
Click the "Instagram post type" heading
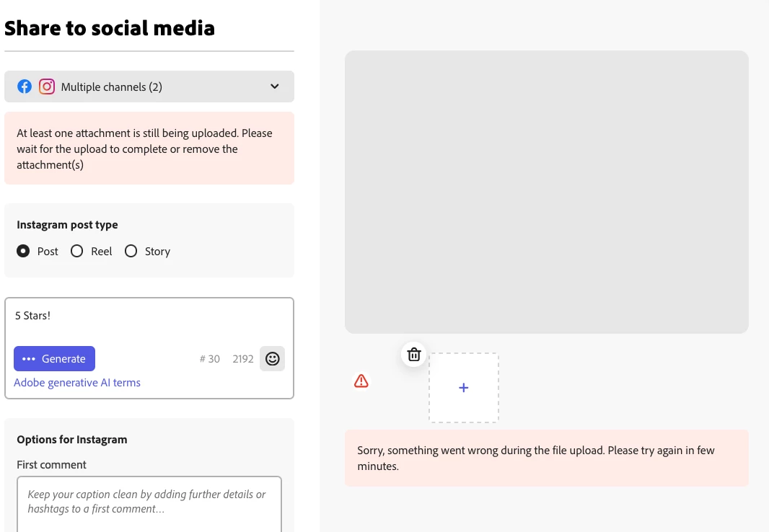[x=67, y=225]
